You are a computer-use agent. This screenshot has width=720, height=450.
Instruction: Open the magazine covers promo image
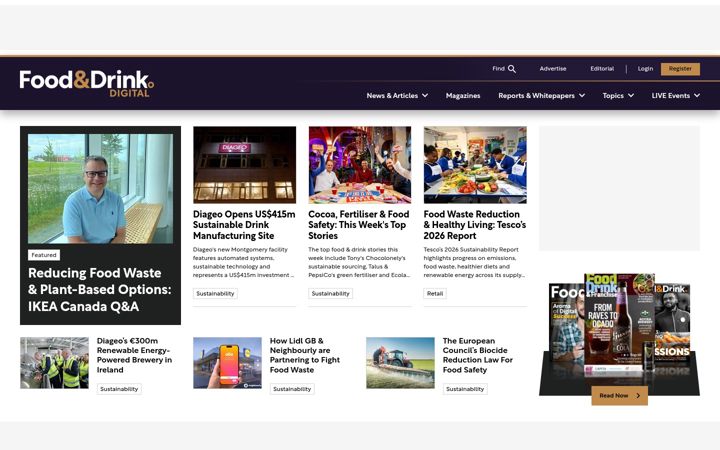tap(619, 334)
